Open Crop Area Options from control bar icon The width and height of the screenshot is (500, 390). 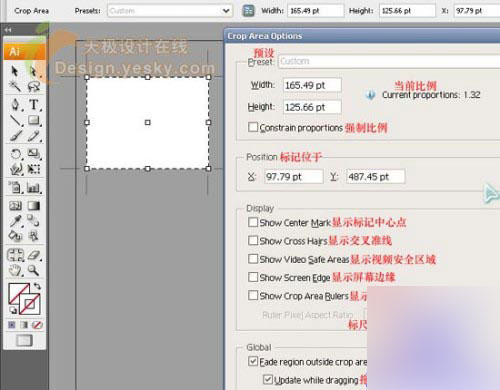[x=248, y=11]
